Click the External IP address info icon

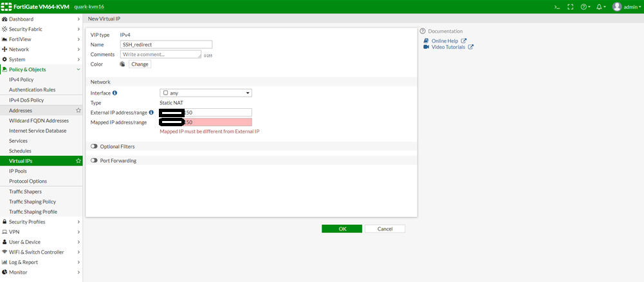(x=151, y=112)
